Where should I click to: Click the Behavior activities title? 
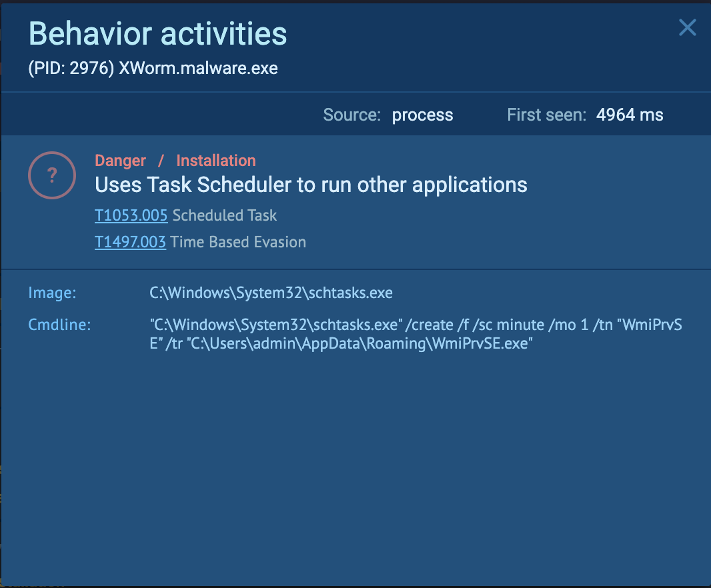pyautogui.click(x=157, y=35)
